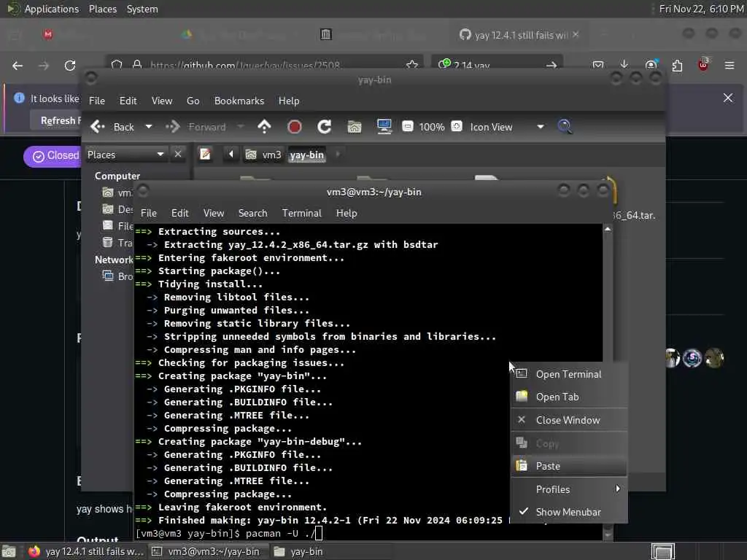Open the Back history dropdown arrow
The height and width of the screenshot is (560, 747).
pos(149,127)
